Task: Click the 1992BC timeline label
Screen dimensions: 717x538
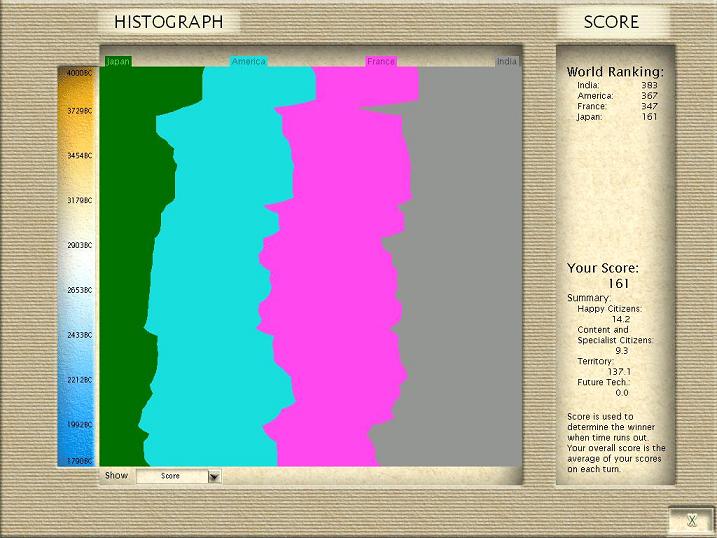Action: click(79, 425)
